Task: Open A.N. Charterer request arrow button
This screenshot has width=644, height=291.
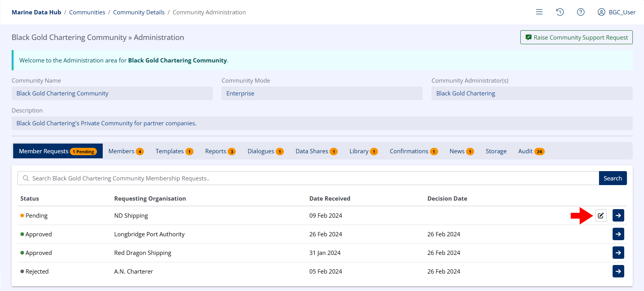Action: (x=618, y=271)
